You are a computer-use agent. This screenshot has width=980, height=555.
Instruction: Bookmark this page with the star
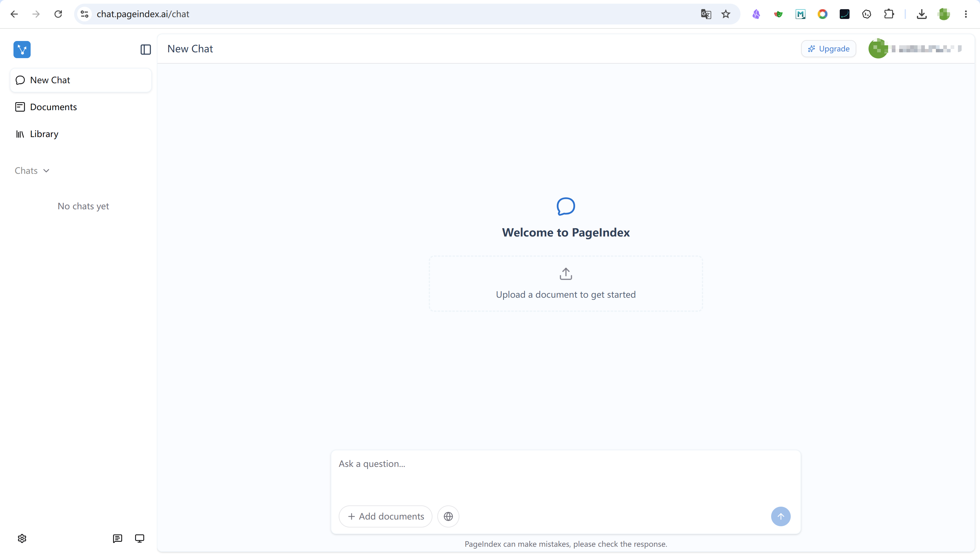(726, 14)
